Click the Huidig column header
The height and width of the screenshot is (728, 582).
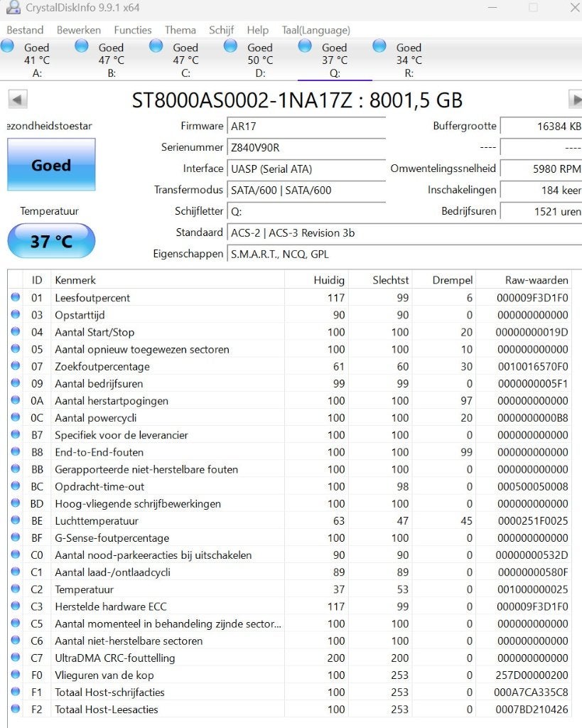[316, 280]
